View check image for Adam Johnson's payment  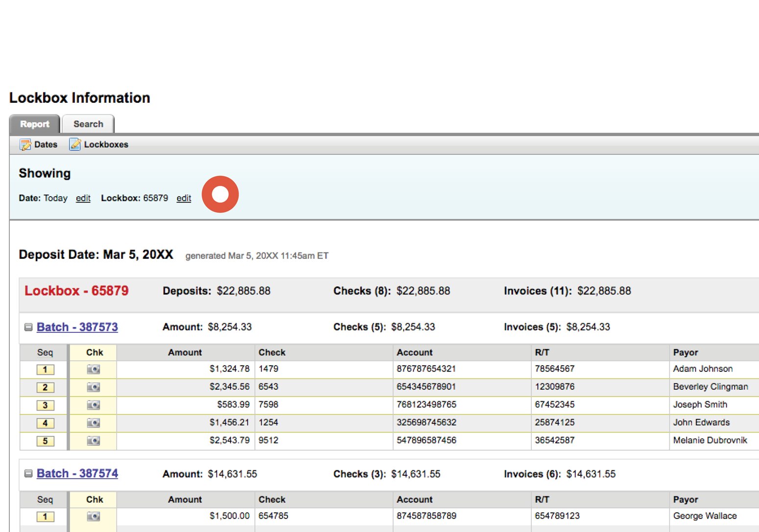click(93, 369)
